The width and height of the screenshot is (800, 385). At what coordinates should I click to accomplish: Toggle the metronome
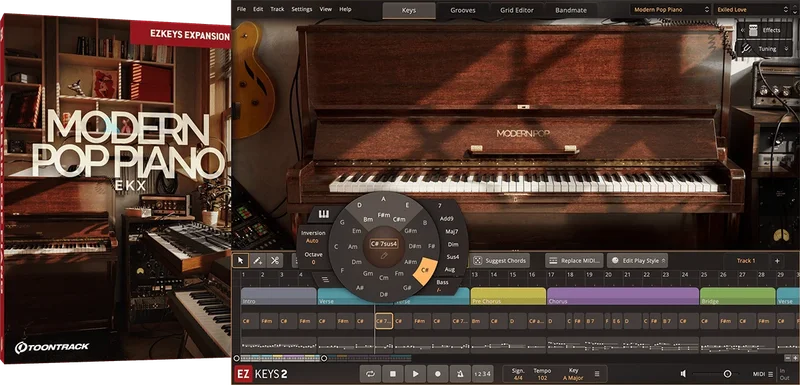460,374
